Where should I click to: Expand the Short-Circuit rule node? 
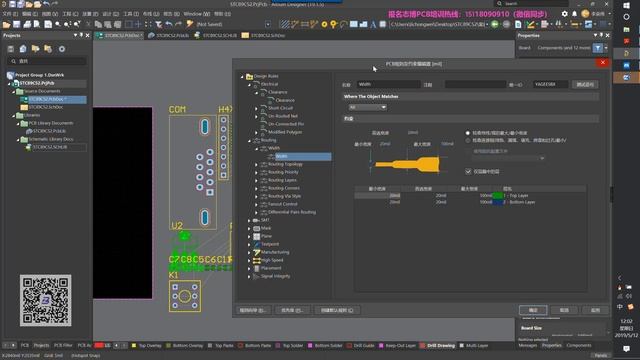click(x=257, y=109)
